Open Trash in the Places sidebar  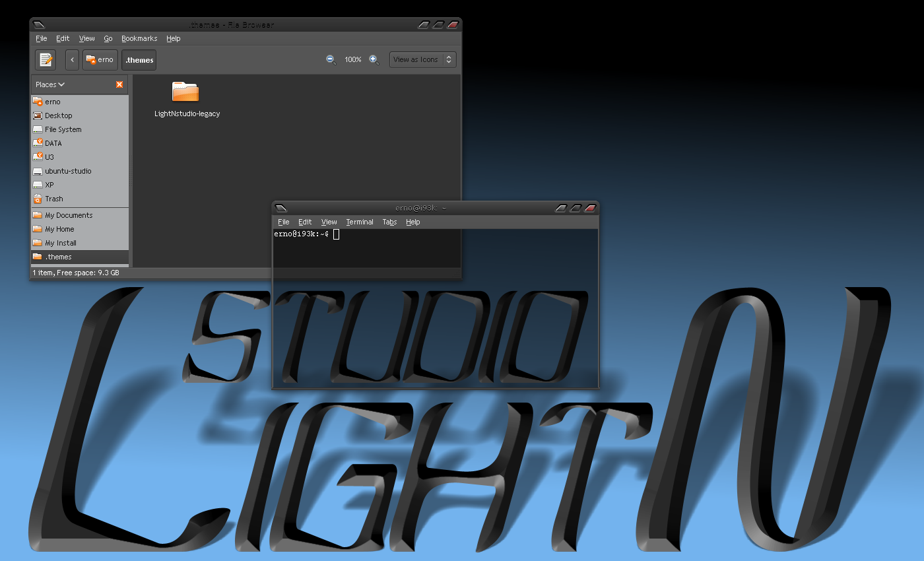[x=53, y=199]
